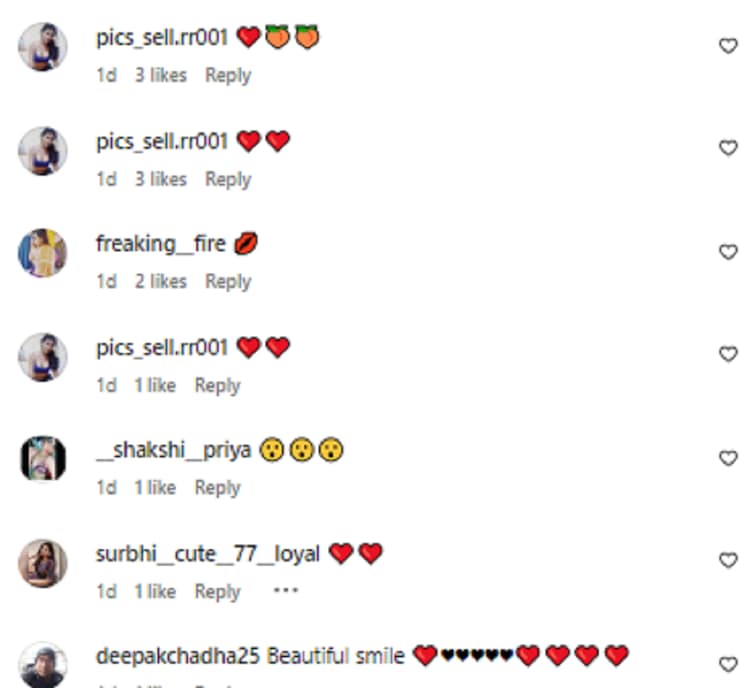Open surbhi_cute_77_loyal's profile picture
This screenshot has width=750, height=688.
[43, 563]
